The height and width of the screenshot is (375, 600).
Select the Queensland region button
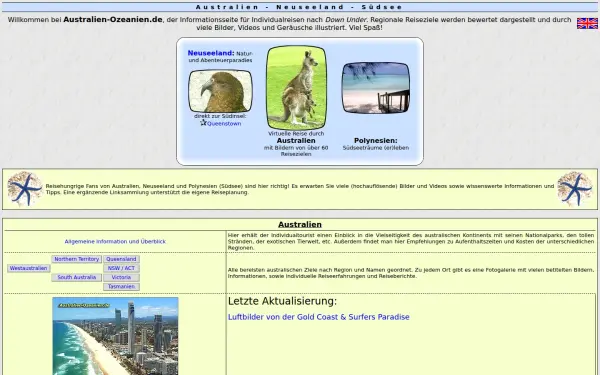pyautogui.click(x=121, y=259)
